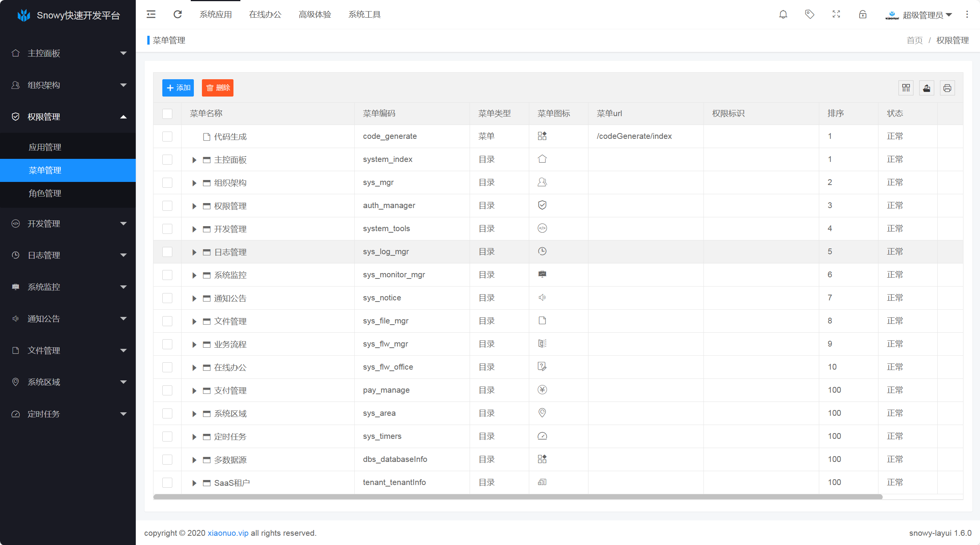The height and width of the screenshot is (545, 980).
Task: Expand the 支付管理 tree row
Action: [194, 391]
